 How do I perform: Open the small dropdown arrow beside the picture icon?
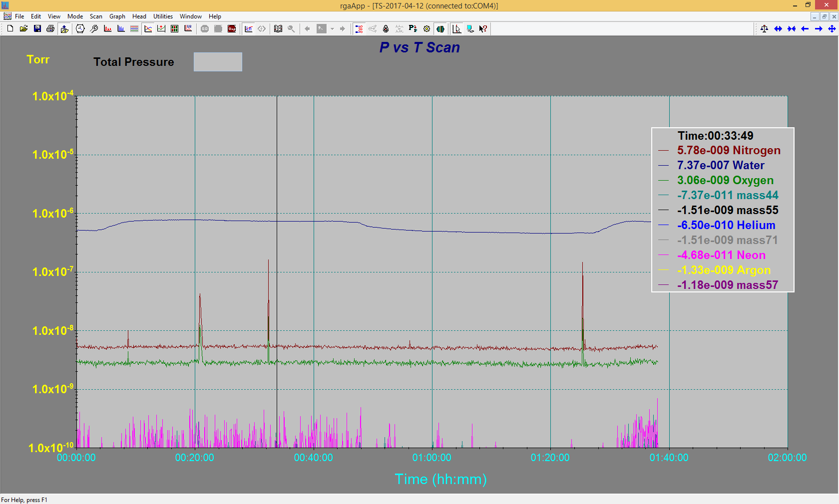(x=332, y=29)
